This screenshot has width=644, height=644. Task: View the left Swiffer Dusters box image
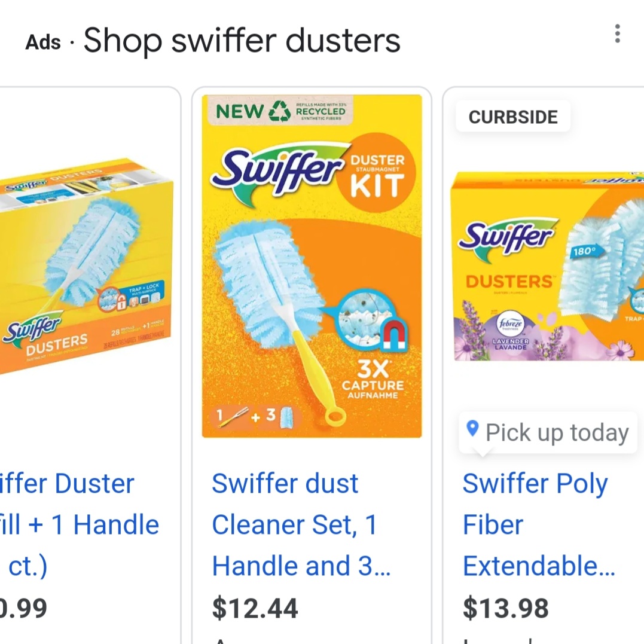pos(84,266)
